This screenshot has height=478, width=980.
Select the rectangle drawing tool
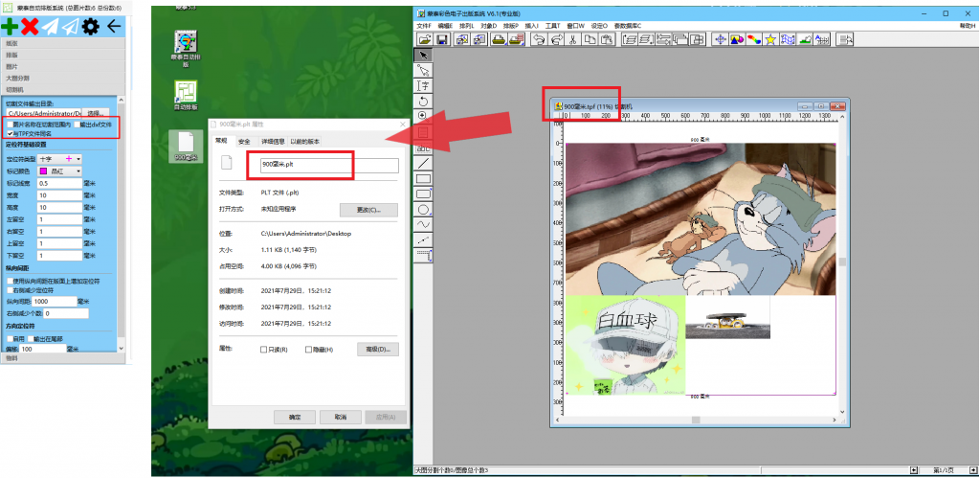point(424,179)
